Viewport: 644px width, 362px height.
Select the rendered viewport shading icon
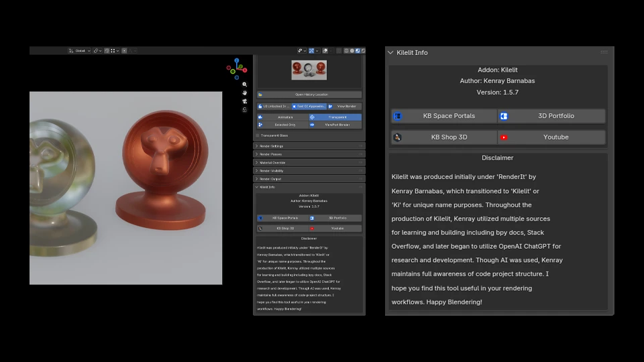coord(363,50)
